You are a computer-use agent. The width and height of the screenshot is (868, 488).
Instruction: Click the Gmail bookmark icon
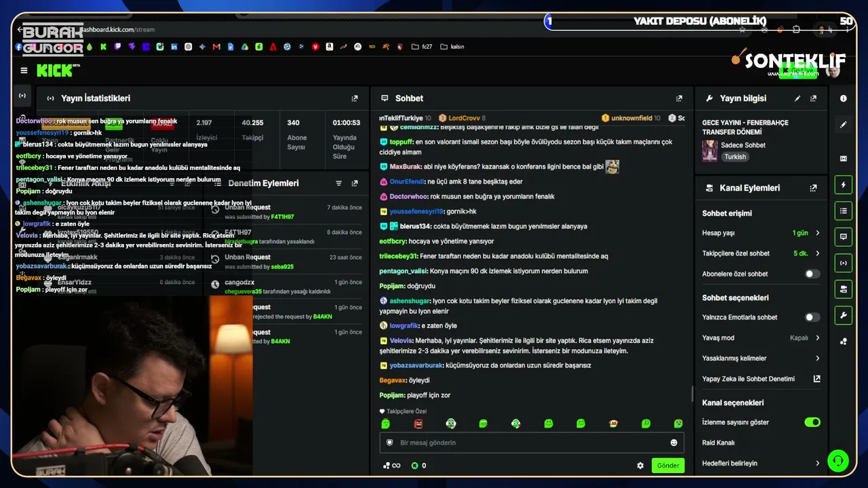pyautogui.click(x=216, y=47)
